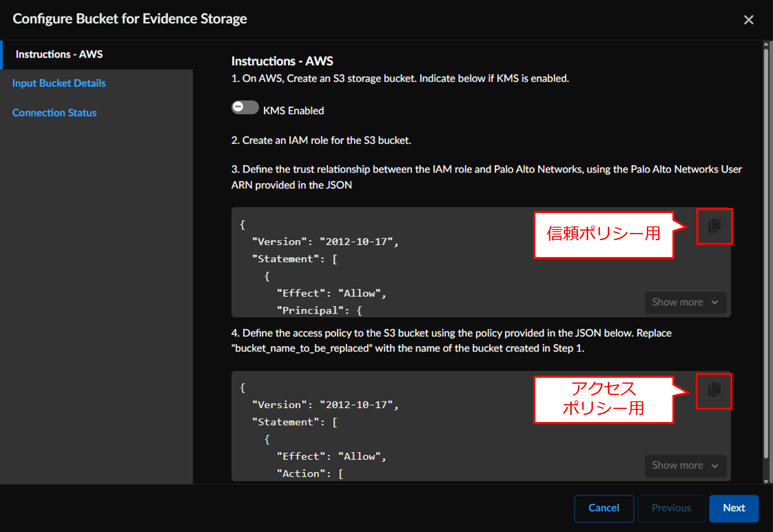Open the Input Bucket Details step
The height and width of the screenshot is (532, 773).
click(x=59, y=83)
